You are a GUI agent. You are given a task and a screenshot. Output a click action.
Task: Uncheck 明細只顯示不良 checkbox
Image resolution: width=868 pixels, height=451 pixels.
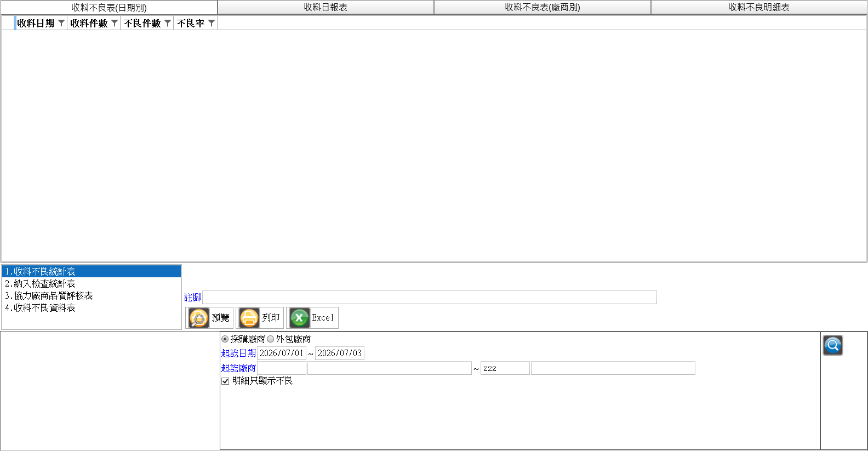point(225,381)
